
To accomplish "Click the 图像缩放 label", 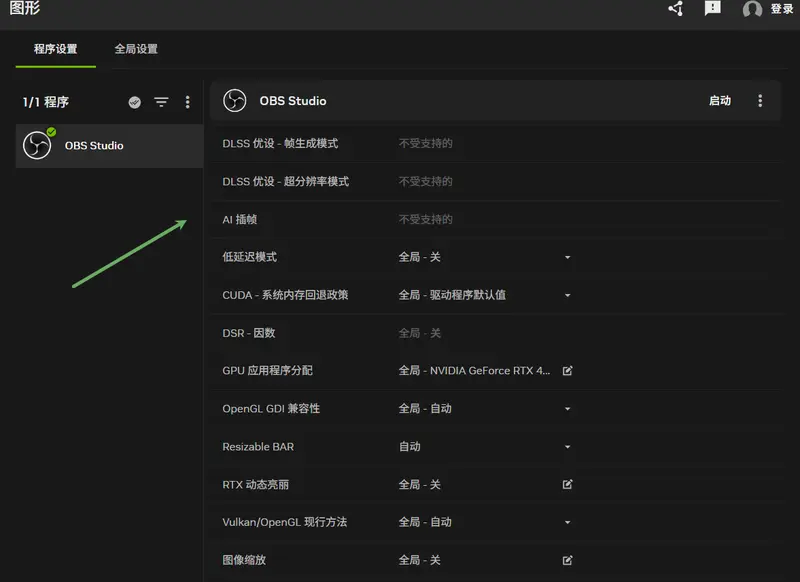I will pyautogui.click(x=244, y=560).
